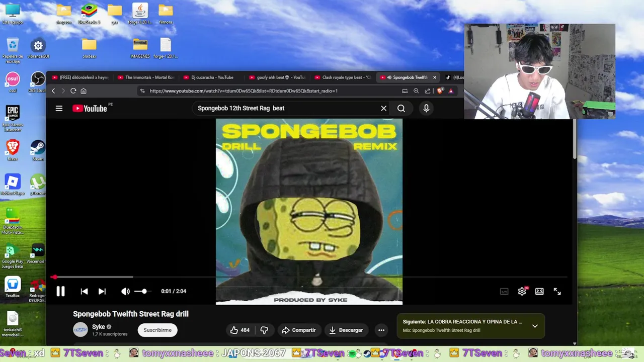This screenshot has width=644, height=362.
Task: Open more actions three-dot menu
Action: point(381,330)
